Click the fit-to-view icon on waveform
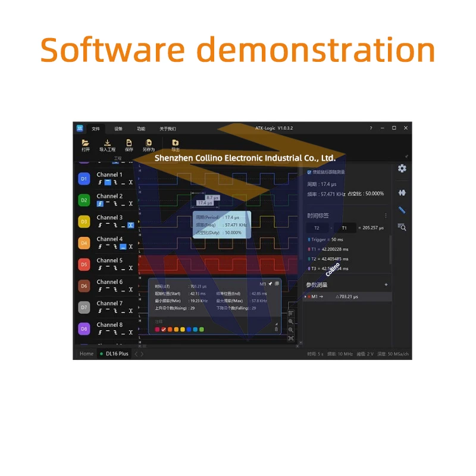Screen dimensions: 476x476 coord(291,338)
